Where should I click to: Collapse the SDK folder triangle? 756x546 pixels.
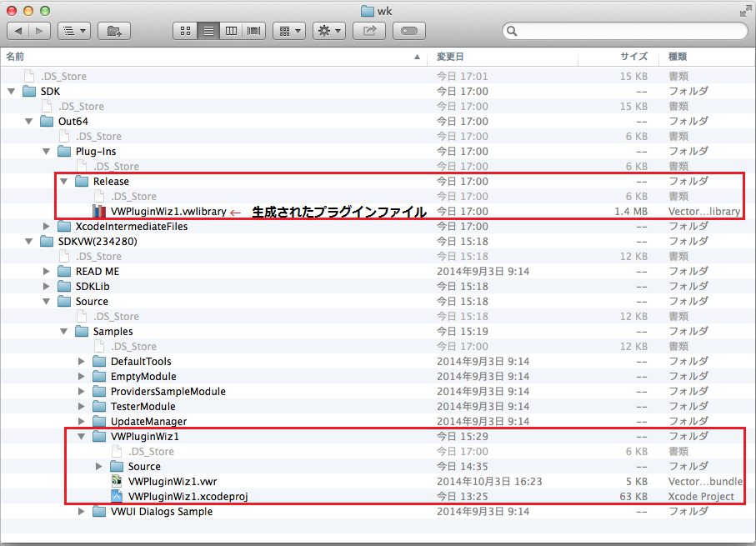point(12,92)
